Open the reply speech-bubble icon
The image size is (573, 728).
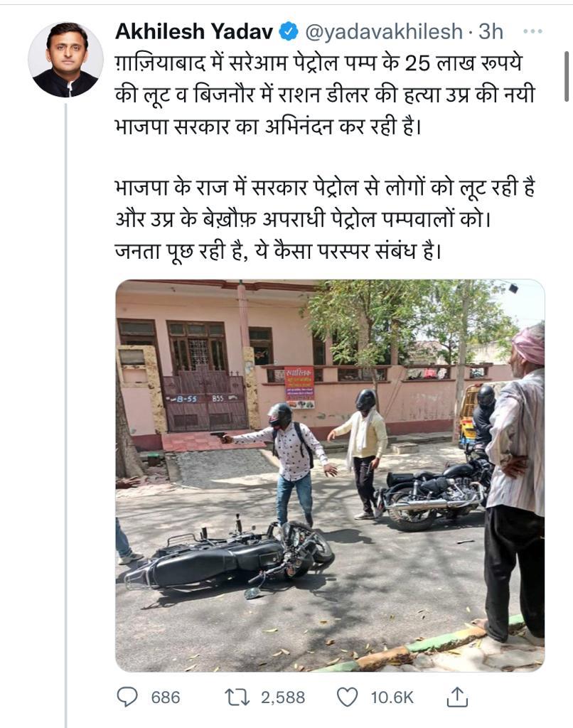tap(127, 697)
